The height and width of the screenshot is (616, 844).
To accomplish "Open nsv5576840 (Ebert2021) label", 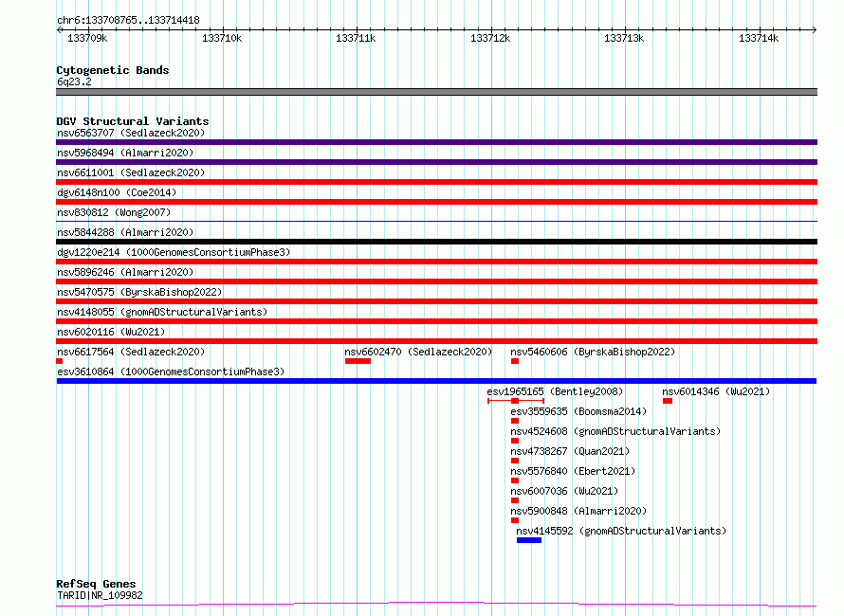I will pos(573,471).
